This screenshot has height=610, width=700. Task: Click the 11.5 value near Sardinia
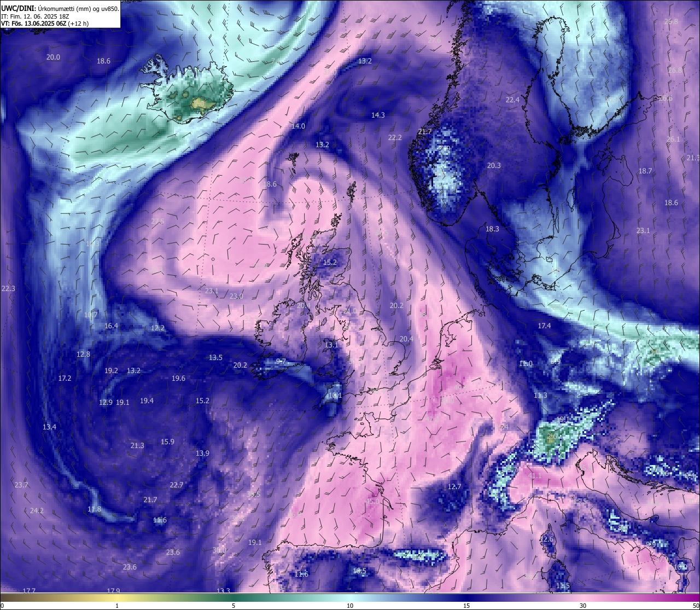coord(563,586)
